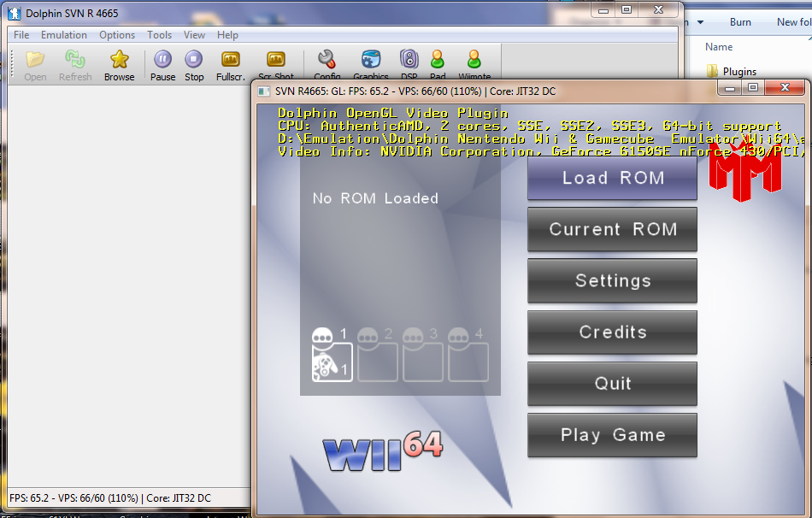The width and height of the screenshot is (812, 518).
Task: Open the Options menu
Action: click(x=117, y=35)
